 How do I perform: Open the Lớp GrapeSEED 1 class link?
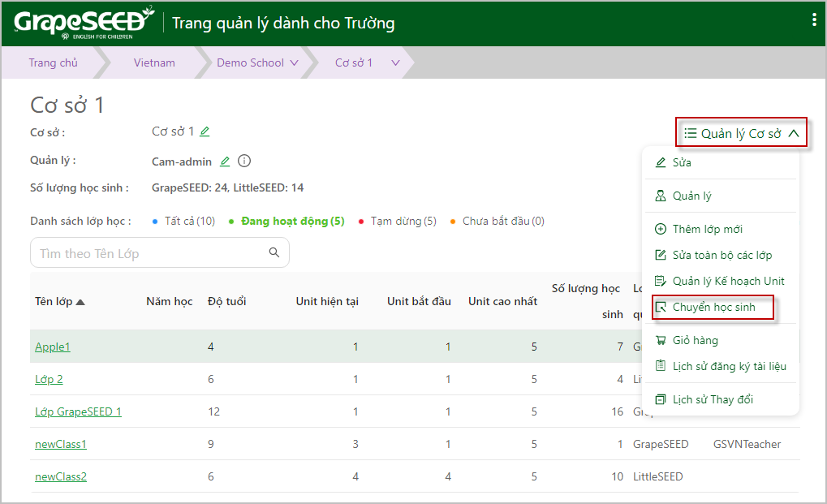pos(78,411)
